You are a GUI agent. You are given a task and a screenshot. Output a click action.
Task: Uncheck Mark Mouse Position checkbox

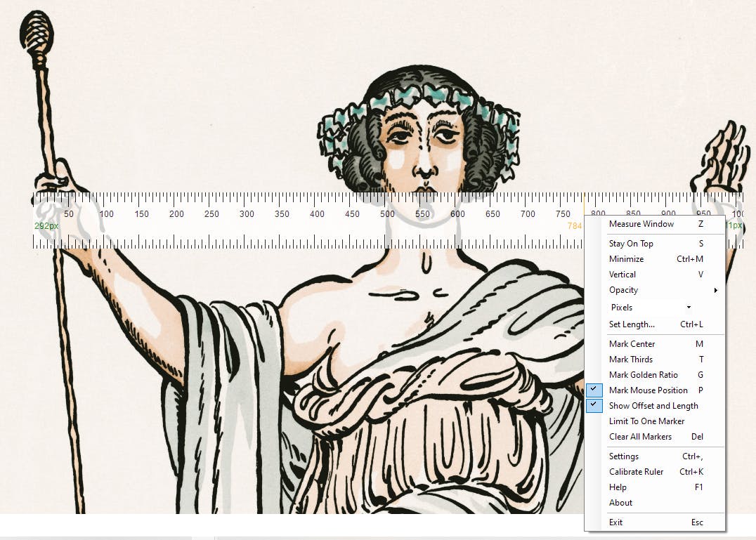pos(594,390)
